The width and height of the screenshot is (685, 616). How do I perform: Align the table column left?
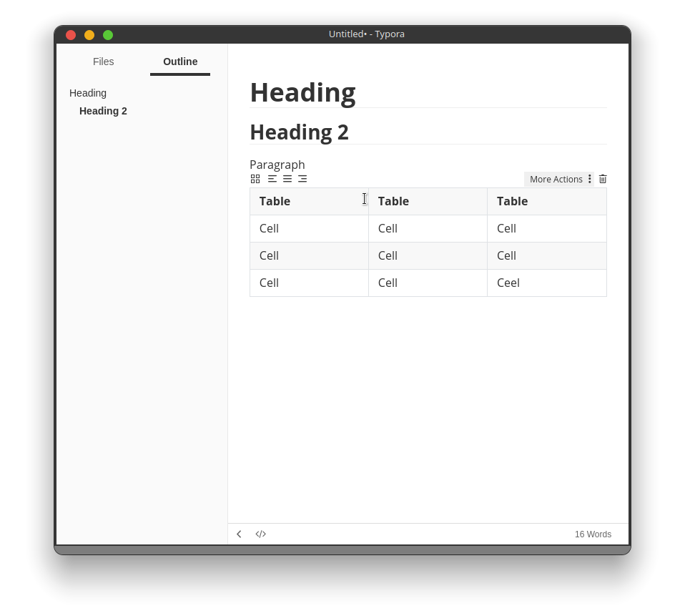272,179
